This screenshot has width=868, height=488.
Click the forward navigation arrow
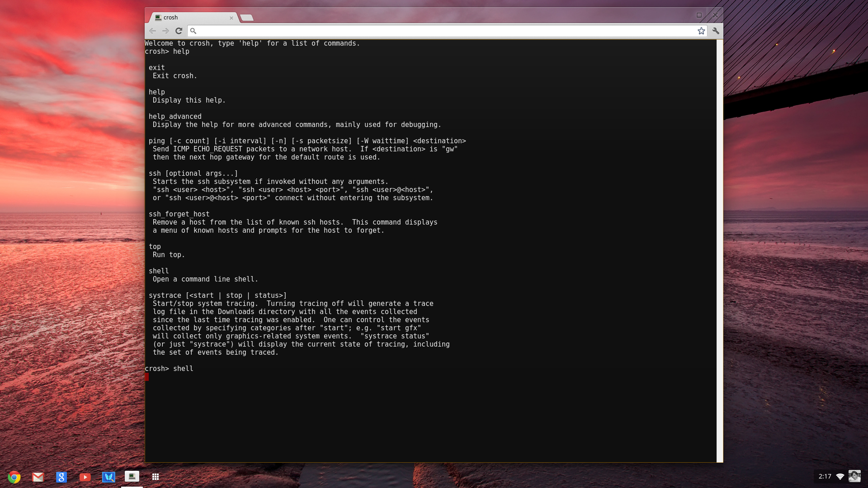[x=165, y=31]
